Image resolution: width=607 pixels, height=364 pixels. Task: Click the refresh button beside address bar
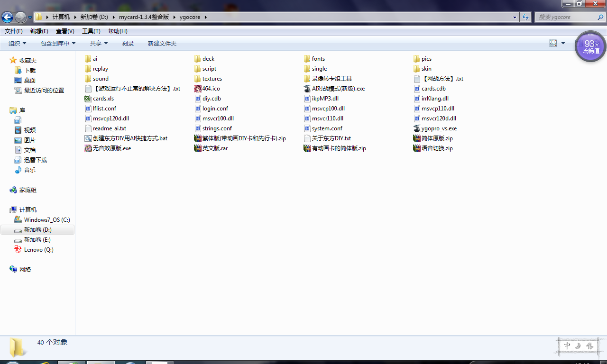(x=525, y=17)
